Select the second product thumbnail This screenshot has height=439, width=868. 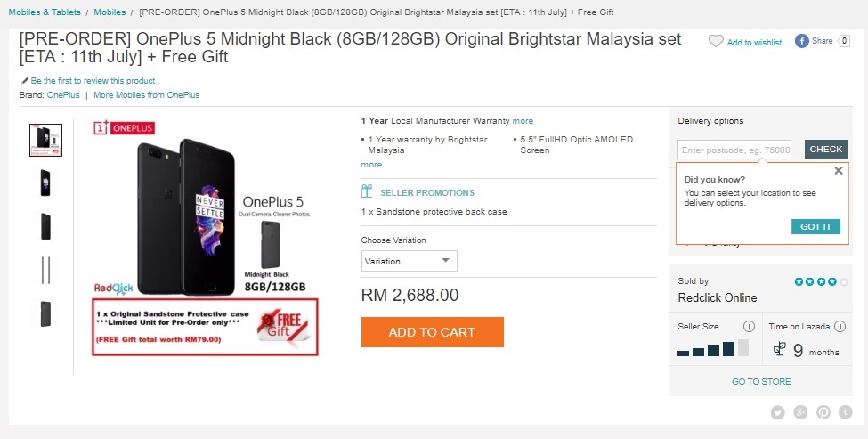45,183
